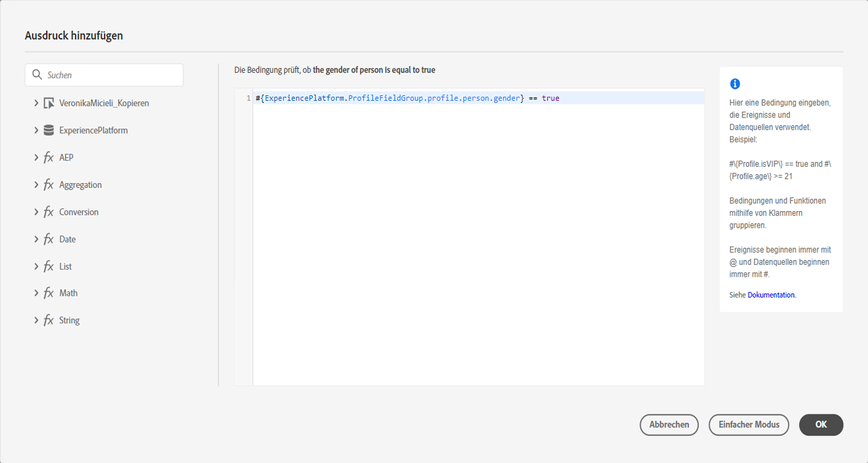Viewport: 868px width, 463px height.
Task: Click the blue info icon
Action: pos(735,84)
